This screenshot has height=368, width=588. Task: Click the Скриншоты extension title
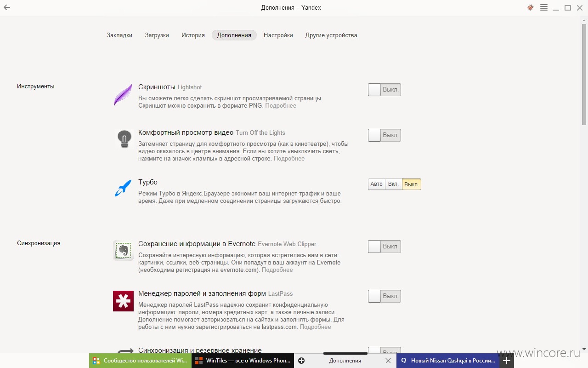[x=157, y=87]
